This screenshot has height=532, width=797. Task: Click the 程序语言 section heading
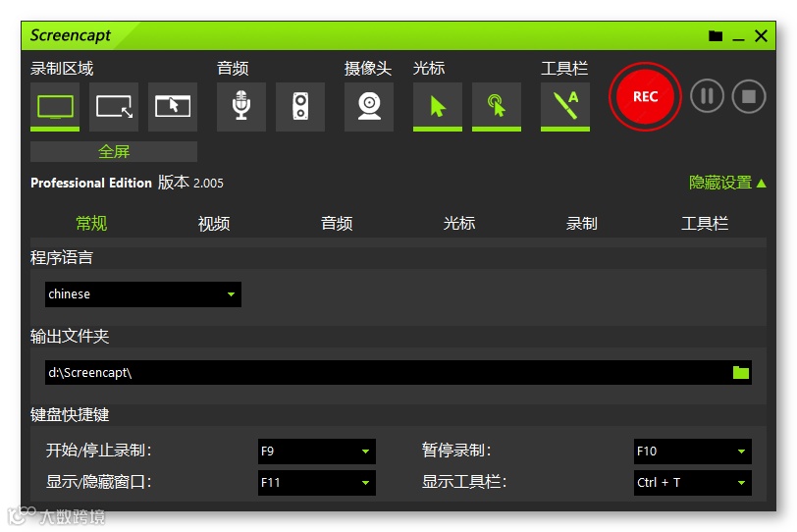[x=62, y=257]
